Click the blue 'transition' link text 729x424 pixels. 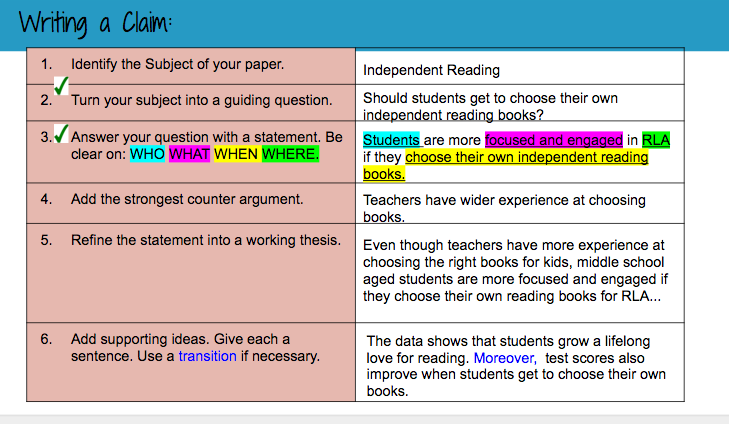207,355
